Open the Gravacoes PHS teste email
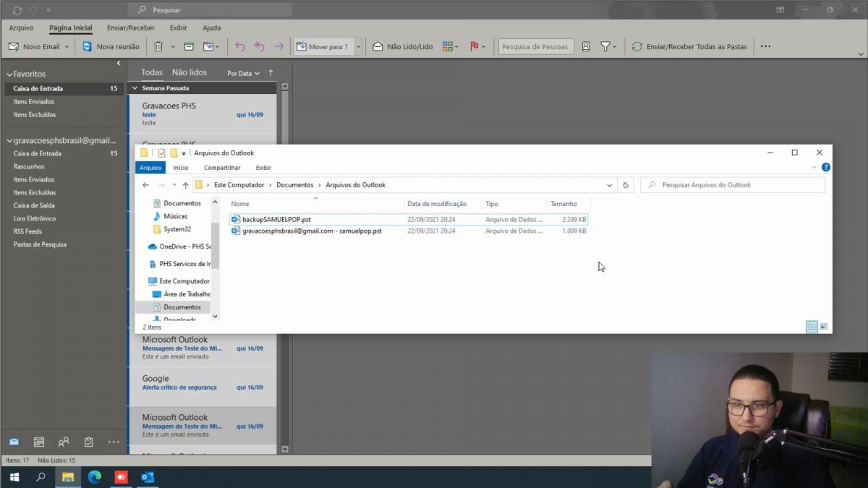The width and height of the screenshot is (868, 488). click(203, 114)
